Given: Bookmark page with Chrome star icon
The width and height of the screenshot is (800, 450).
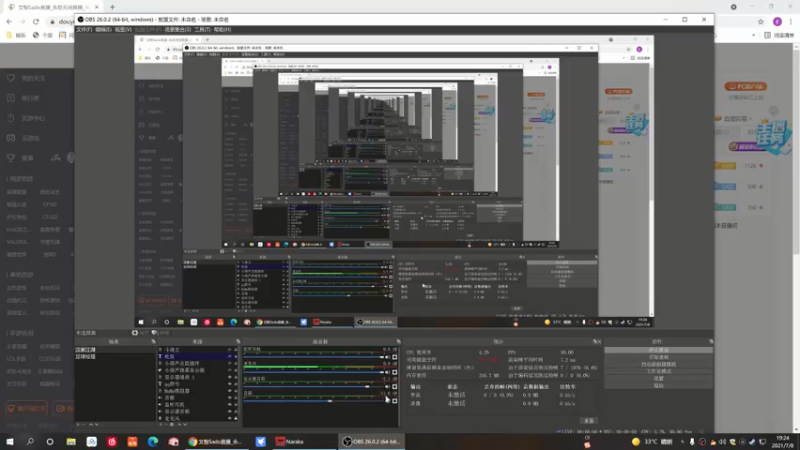Looking at the screenshot, I should (x=761, y=21).
